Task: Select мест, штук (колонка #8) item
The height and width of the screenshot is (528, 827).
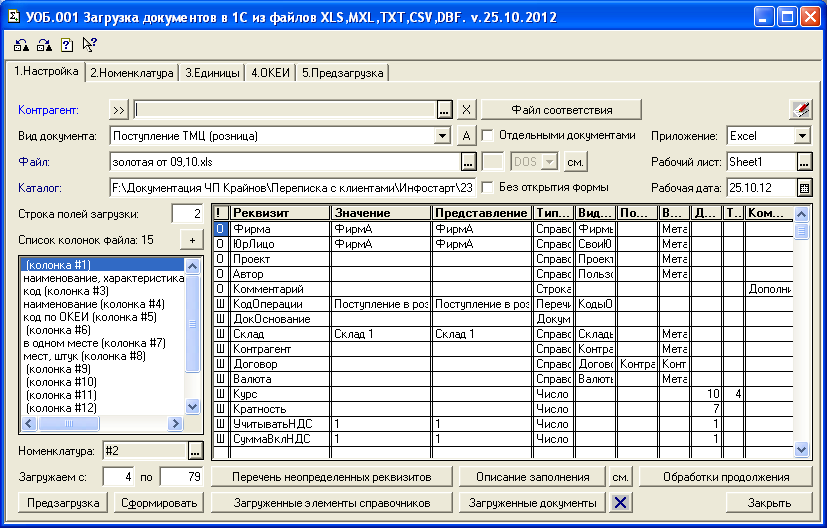Action: click(102, 356)
